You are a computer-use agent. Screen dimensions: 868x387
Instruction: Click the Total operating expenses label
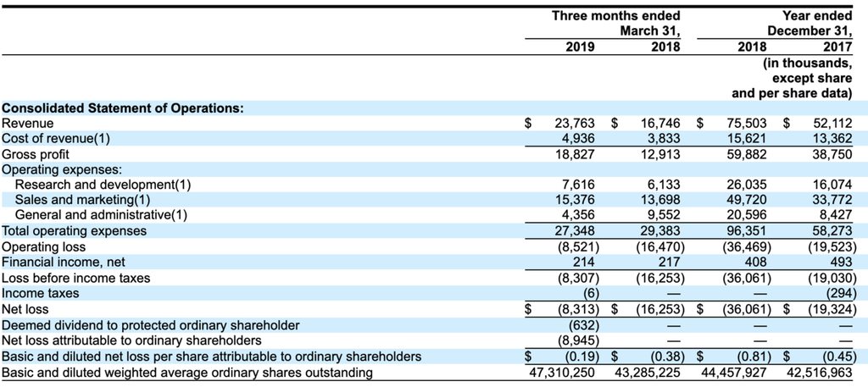(74, 230)
